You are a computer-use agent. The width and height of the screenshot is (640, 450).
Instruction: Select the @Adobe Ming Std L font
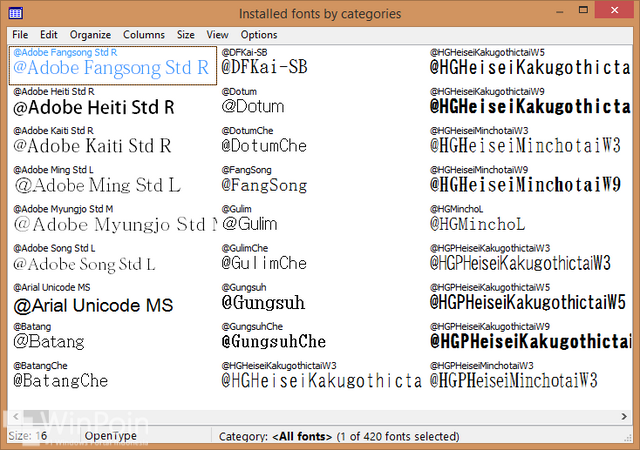click(x=113, y=183)
